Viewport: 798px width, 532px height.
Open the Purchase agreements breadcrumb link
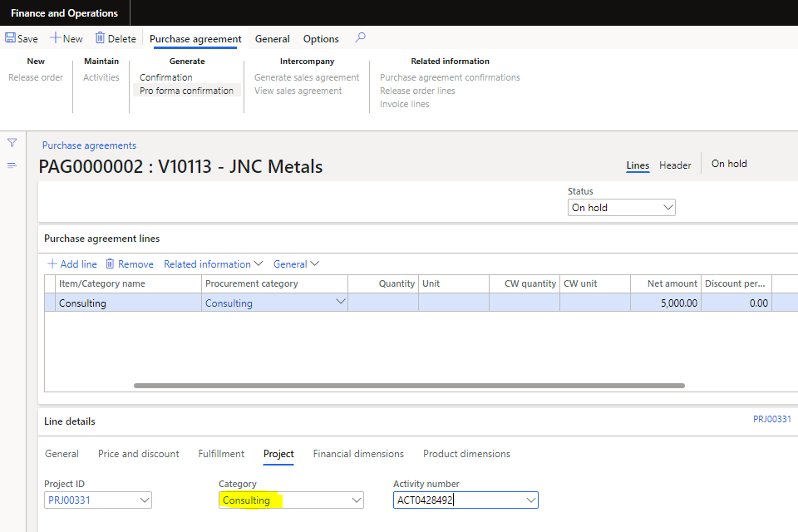(89, 145)
